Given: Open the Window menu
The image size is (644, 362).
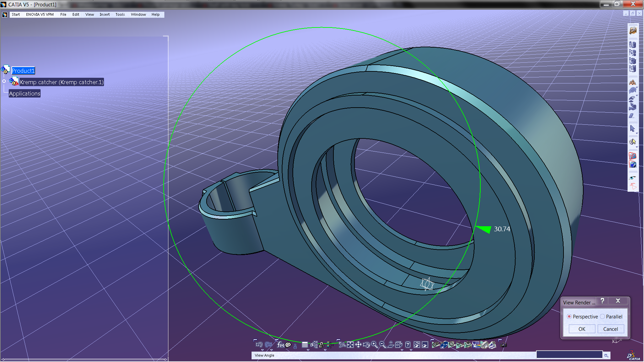Looking at the screenshot, I should click(x=138, y=14).
